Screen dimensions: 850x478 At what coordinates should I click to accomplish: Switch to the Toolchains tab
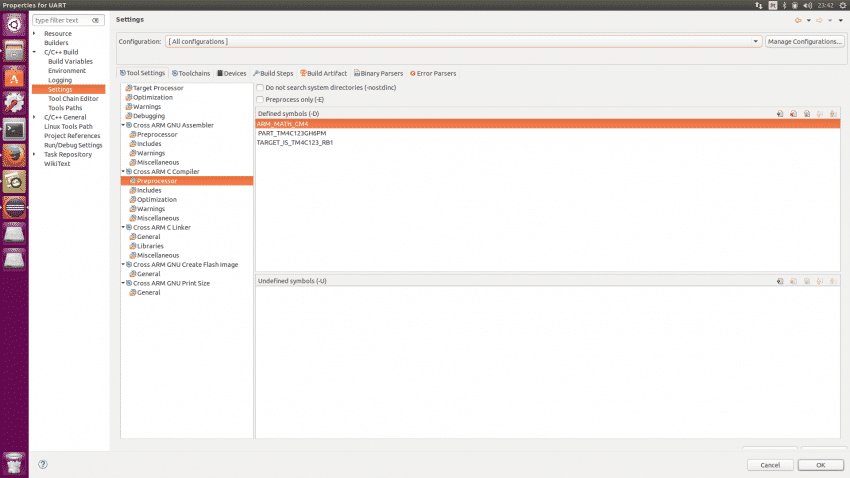pyautogui.click(x=191, y=74)
